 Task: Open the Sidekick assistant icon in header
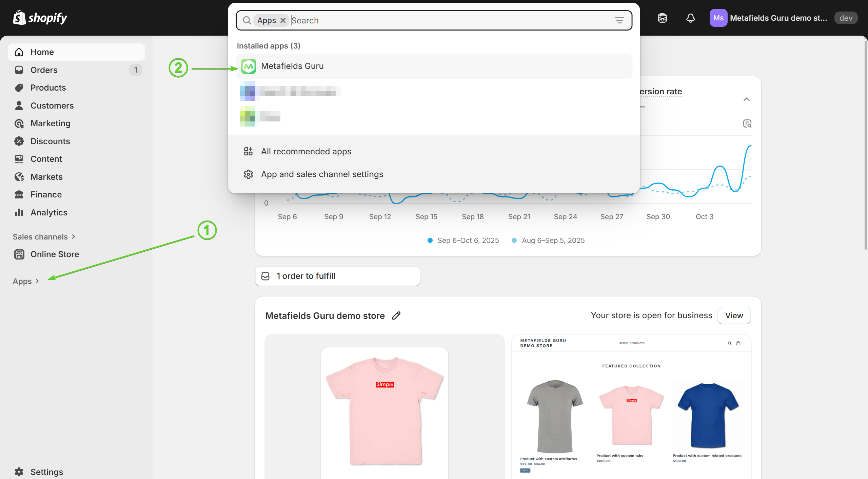coord(662,18)
